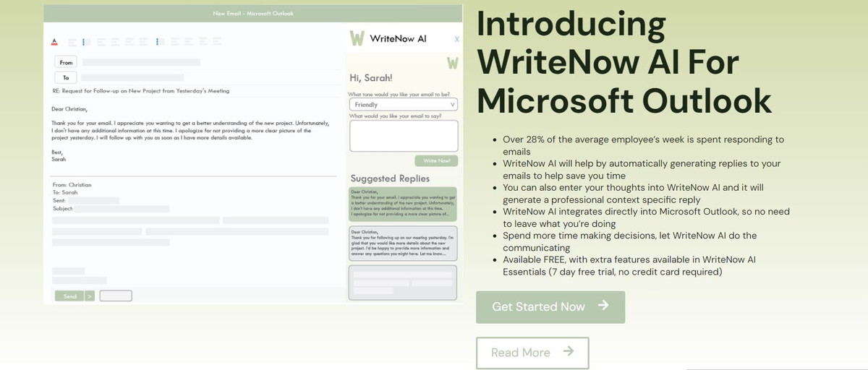Click the small W icon above Hi, Sarah
The width and height of the screenshot is (868, 370).
[452, 63]
